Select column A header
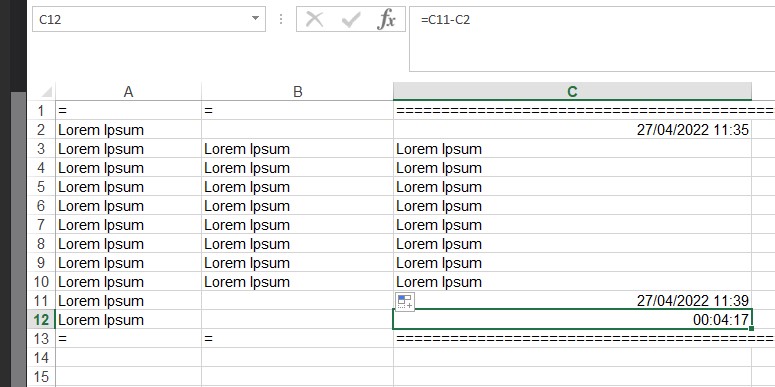775x387 pixels. pyautogui.click(x=129, y=91)
